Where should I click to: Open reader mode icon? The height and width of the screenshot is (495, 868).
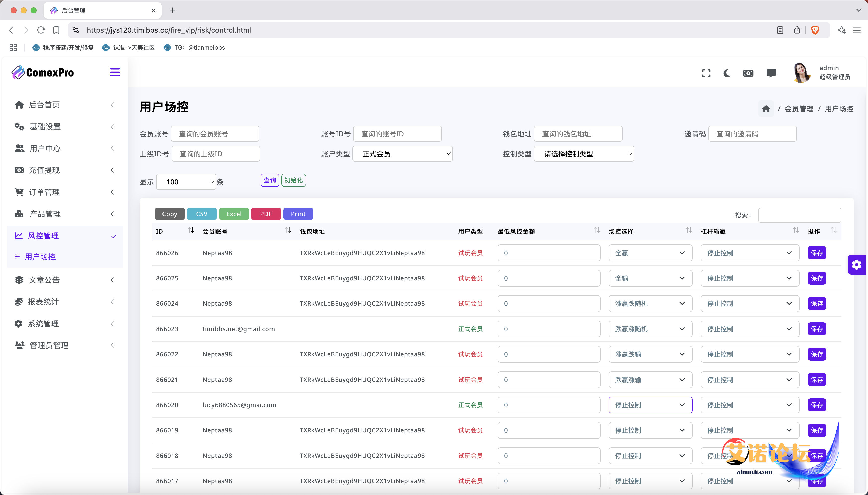[780, 30]
